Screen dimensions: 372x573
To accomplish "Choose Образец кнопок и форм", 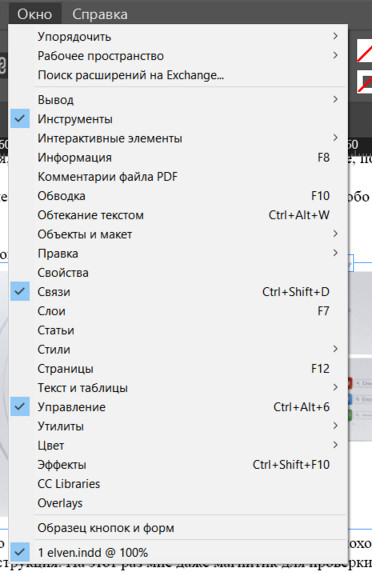I will click(x=178, y=528).
